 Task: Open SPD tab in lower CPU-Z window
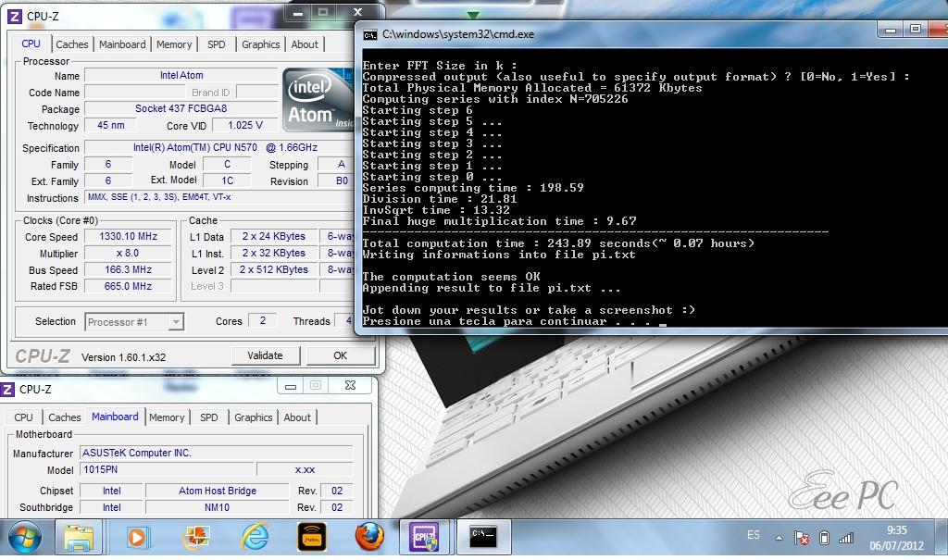[x=209, y=417]
